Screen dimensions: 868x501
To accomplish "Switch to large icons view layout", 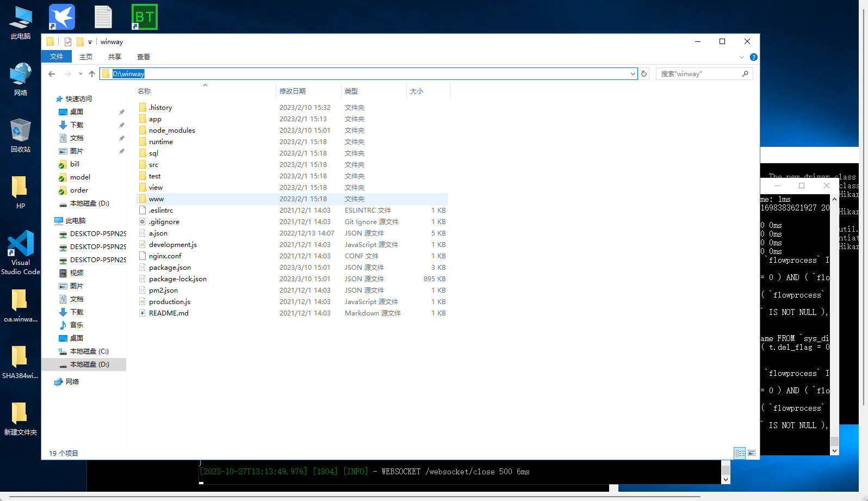I will 752,453.
